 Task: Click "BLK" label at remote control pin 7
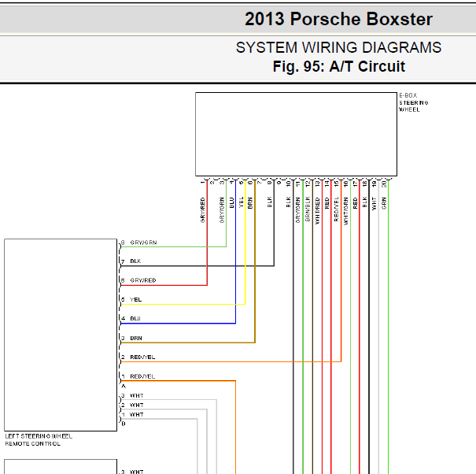(135, 261)
